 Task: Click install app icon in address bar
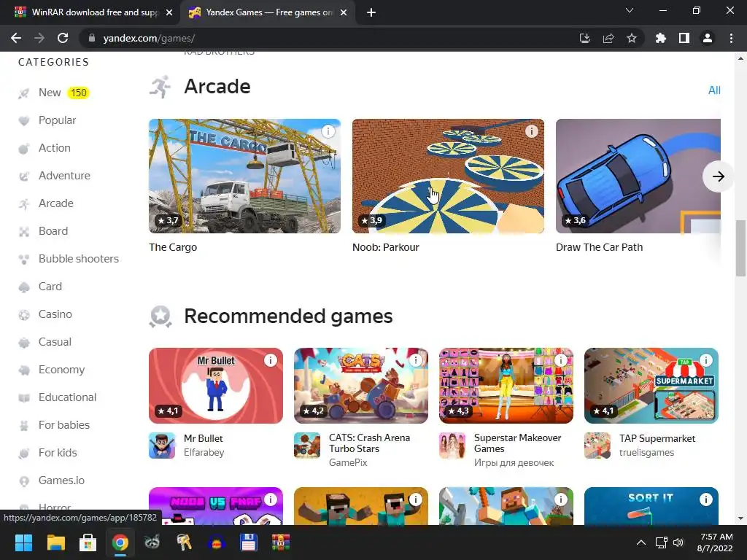[585, 38]
